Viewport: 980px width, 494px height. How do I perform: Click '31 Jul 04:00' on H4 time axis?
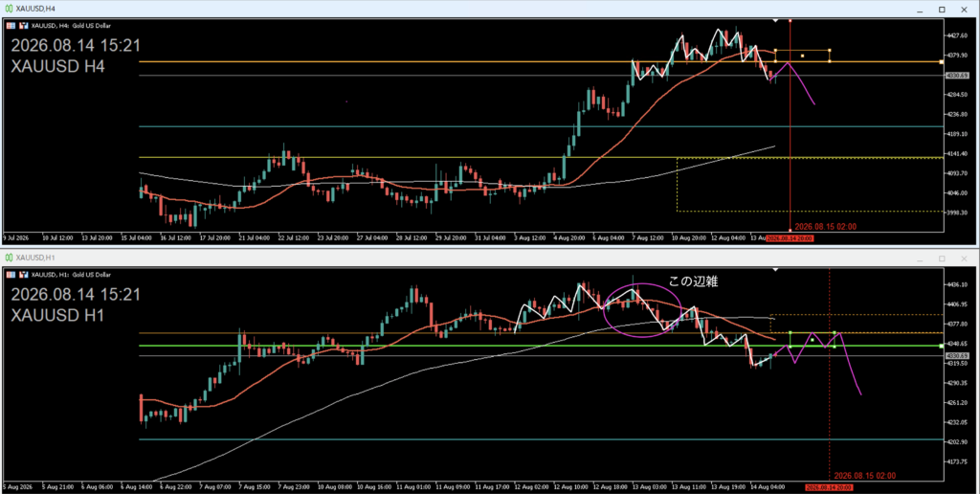pyautogui.click(x=490, y=238)
